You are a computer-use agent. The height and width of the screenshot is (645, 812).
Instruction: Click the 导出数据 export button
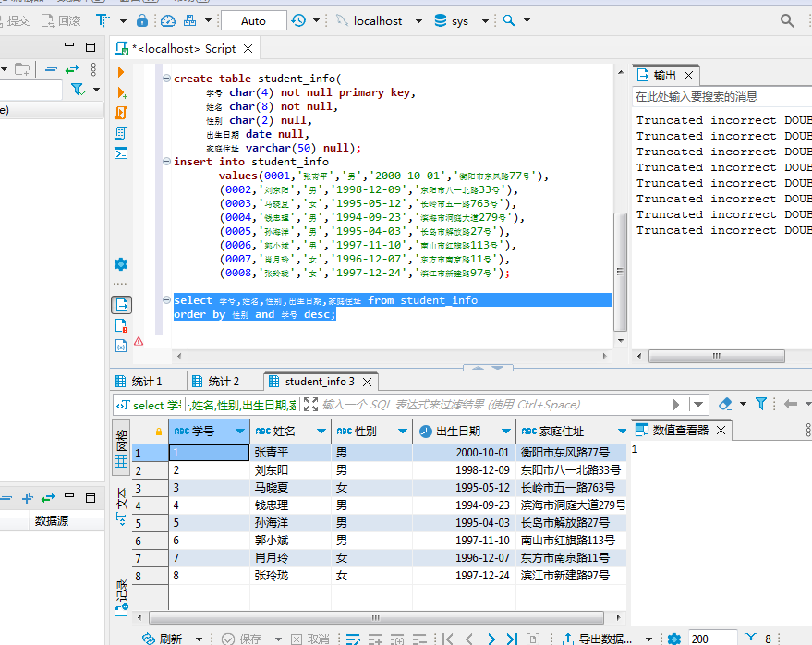point(598,639)
